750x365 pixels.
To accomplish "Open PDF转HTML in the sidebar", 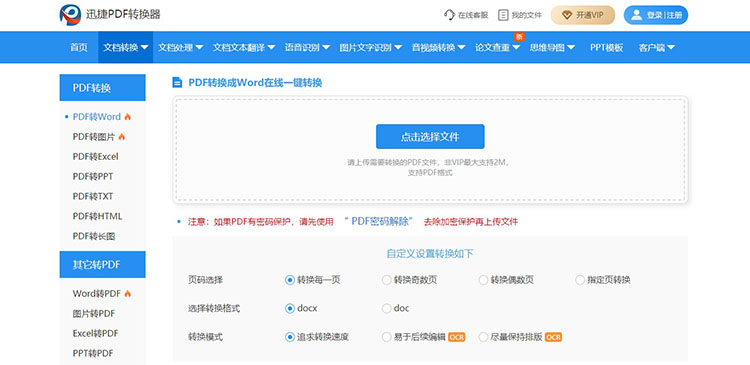I will [97, 216].
